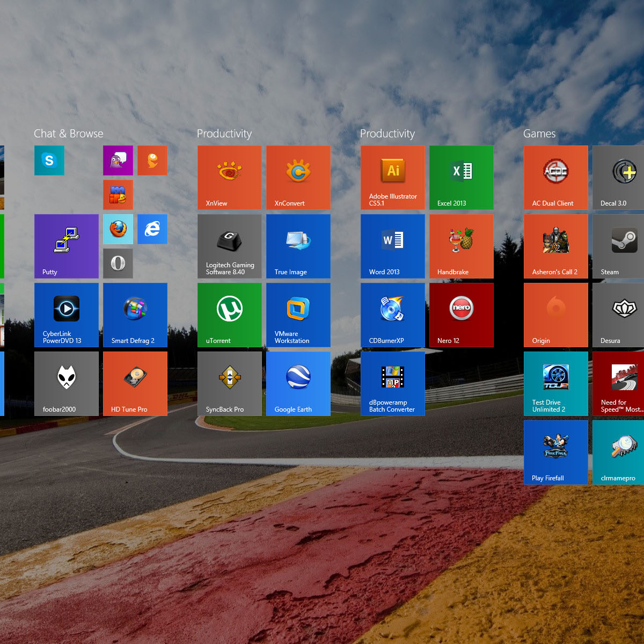Launch Firefox from its small tile
This screenshot has width=644, height=644.
coord(118,229)
